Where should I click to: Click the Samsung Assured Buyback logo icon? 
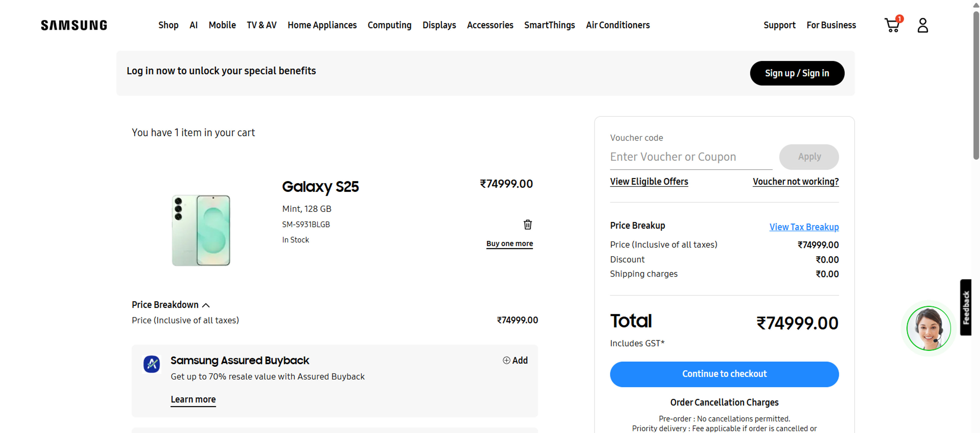click(x=151, y=364)
